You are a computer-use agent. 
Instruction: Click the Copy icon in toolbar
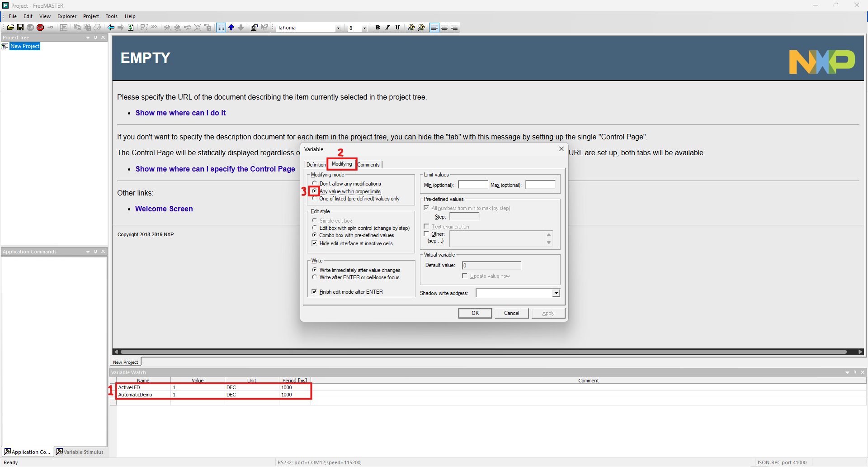[77, 28]
